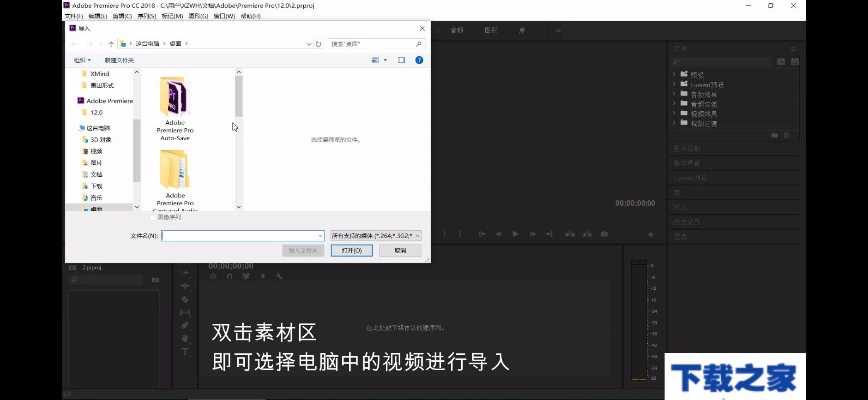Viewport: 868px width, 400px height.
Task: Select the Type tool
Action: [x=185, y=352]
